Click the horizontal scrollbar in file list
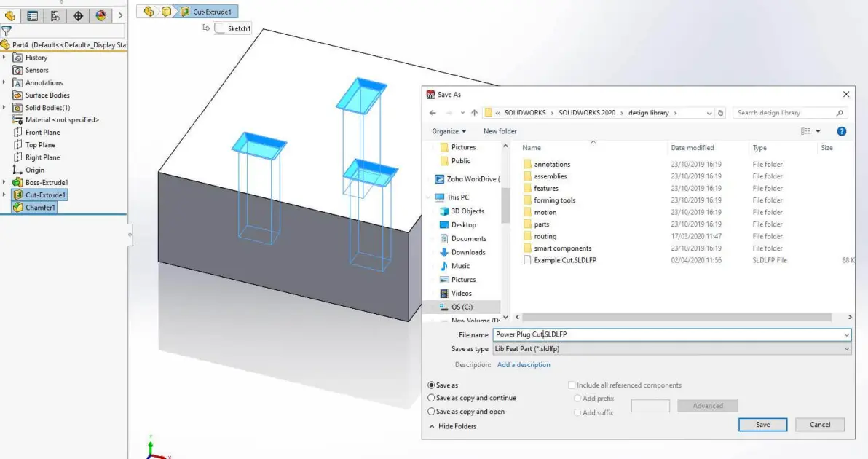The width and height of the screenshot is (868, 459). tap(676, 317)
